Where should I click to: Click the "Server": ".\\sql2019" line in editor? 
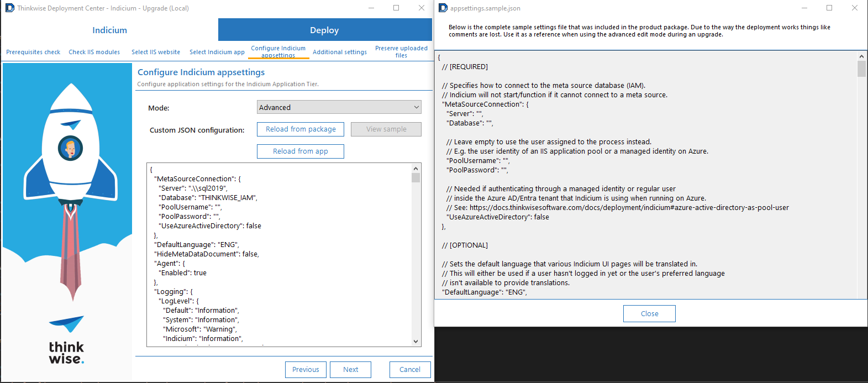tap(193, 188)
